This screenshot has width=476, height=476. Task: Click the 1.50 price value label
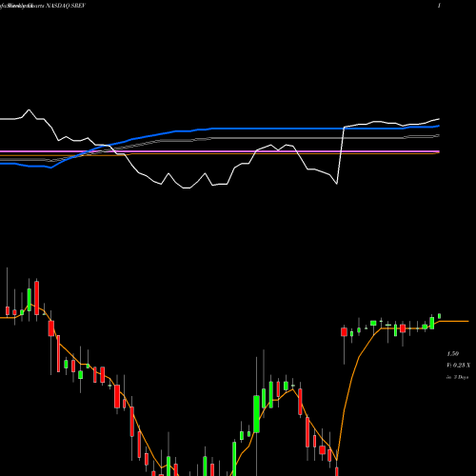[453, 353]
